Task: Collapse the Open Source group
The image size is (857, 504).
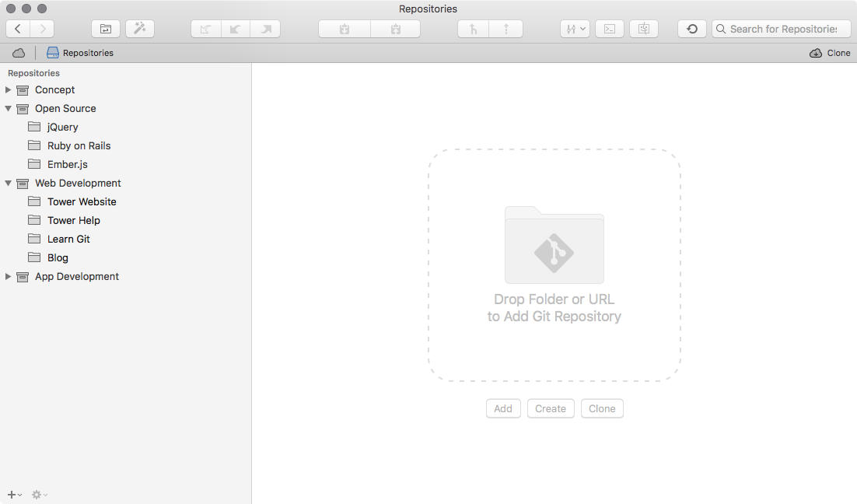Action: [x=9, y=108]
